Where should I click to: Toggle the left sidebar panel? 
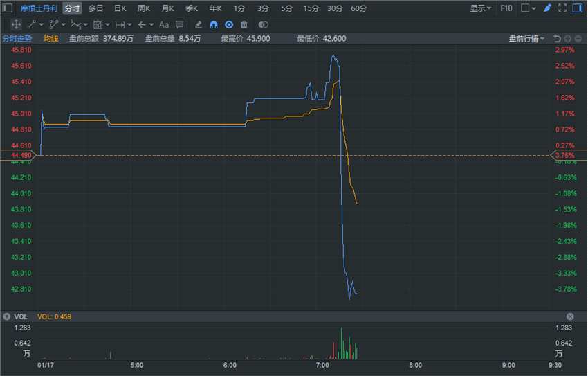[x=8, y=8]
